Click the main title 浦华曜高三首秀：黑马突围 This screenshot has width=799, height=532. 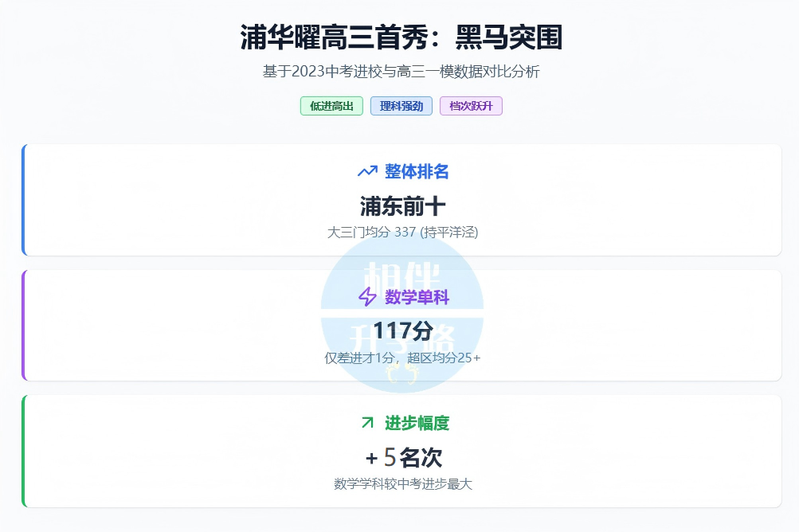(401, 37)
